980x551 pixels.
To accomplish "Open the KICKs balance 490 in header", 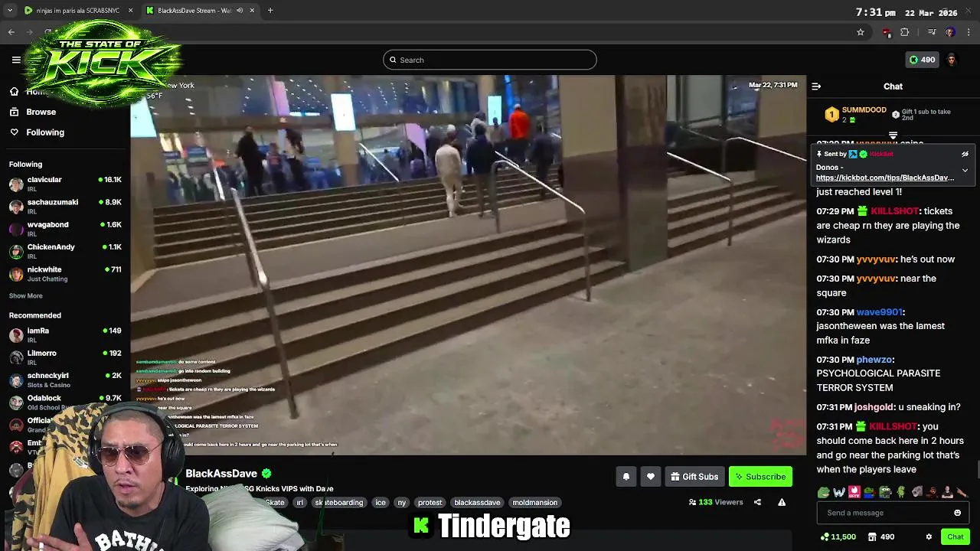I will pyautogui.click(x=922, y=60).
